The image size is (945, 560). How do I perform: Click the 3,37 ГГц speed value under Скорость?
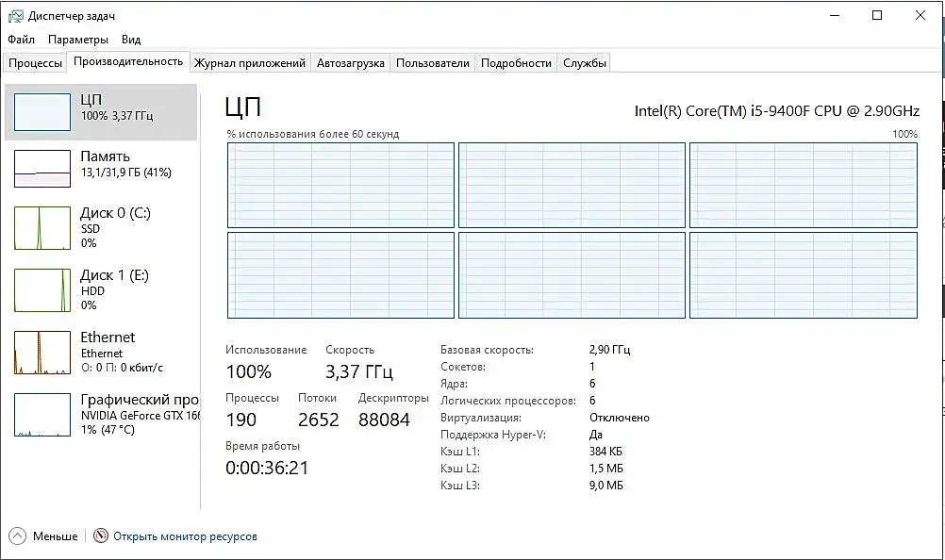(x=359, y=371)
